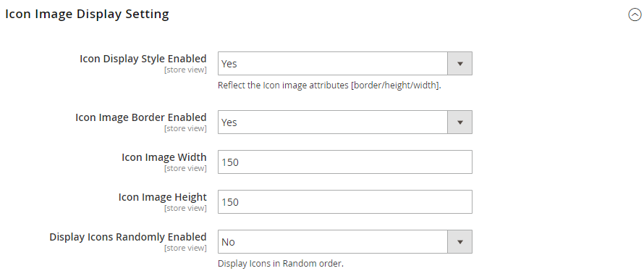Click the 'Reflect the Icon image attributes' note
This screenshot has width=644, height=271.
(x=329, y=86)
